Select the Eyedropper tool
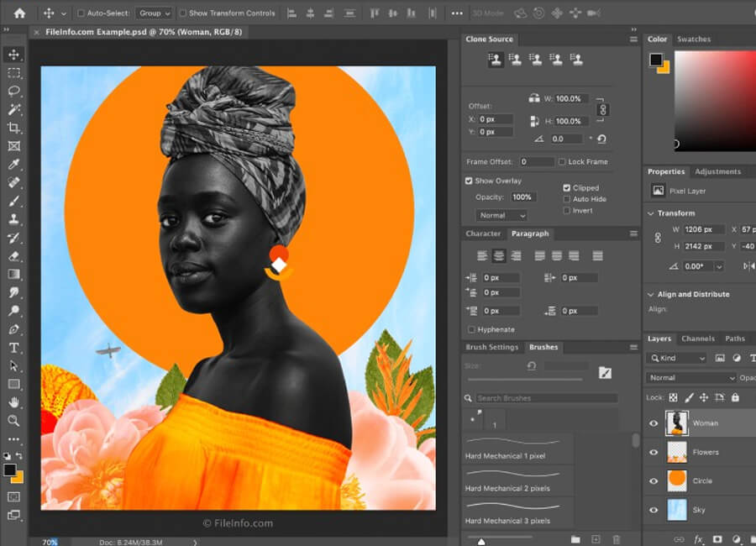 point(14,165)
